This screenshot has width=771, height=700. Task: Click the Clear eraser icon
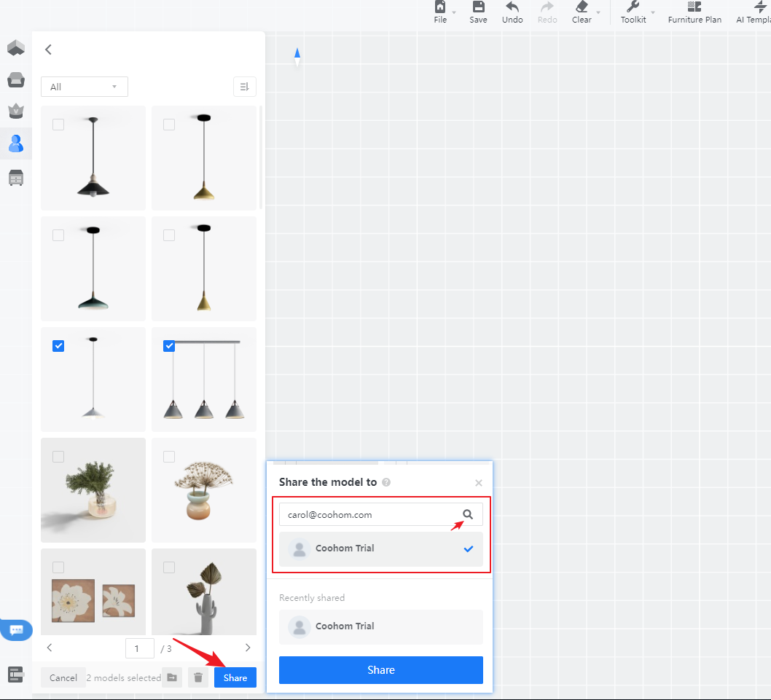click(x=582, y=7)
